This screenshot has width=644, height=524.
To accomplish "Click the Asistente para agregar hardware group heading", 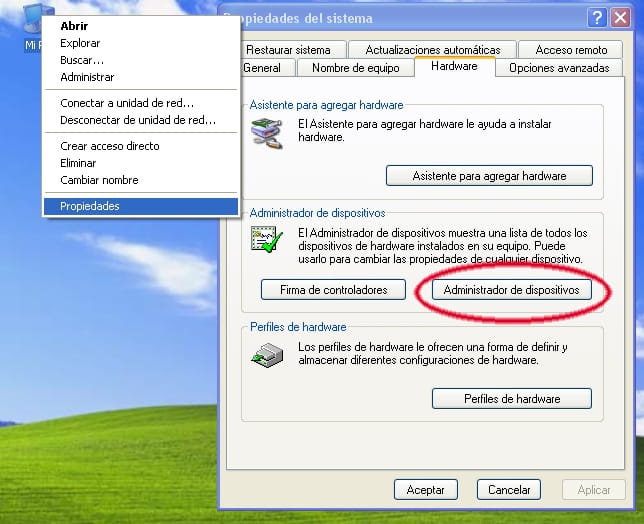I will tap(327, 105).
